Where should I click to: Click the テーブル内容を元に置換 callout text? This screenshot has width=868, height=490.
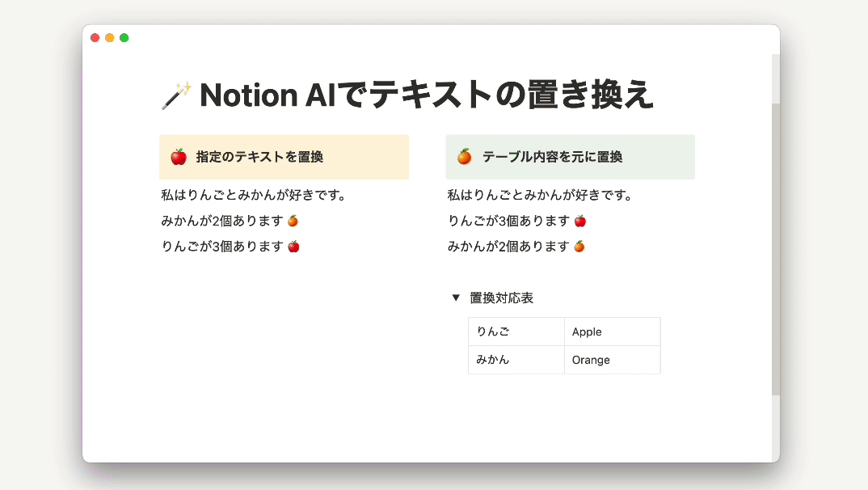click(553, 157)
